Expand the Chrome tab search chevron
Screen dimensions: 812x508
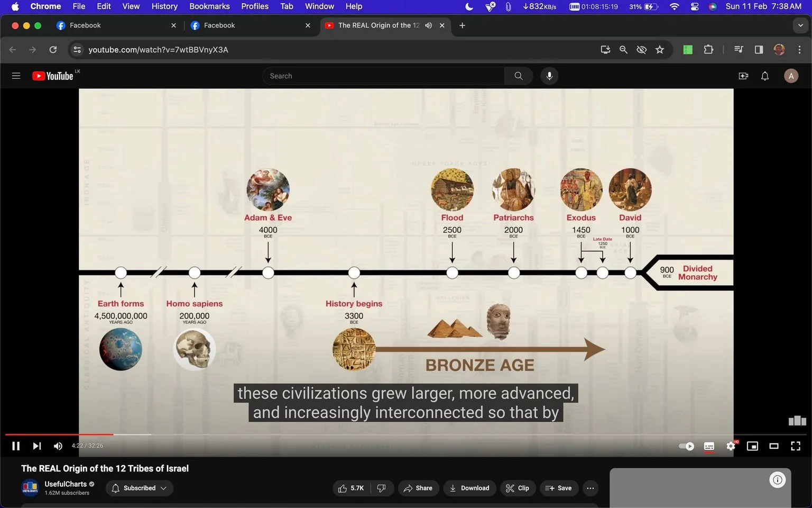(x=800, y=25)
